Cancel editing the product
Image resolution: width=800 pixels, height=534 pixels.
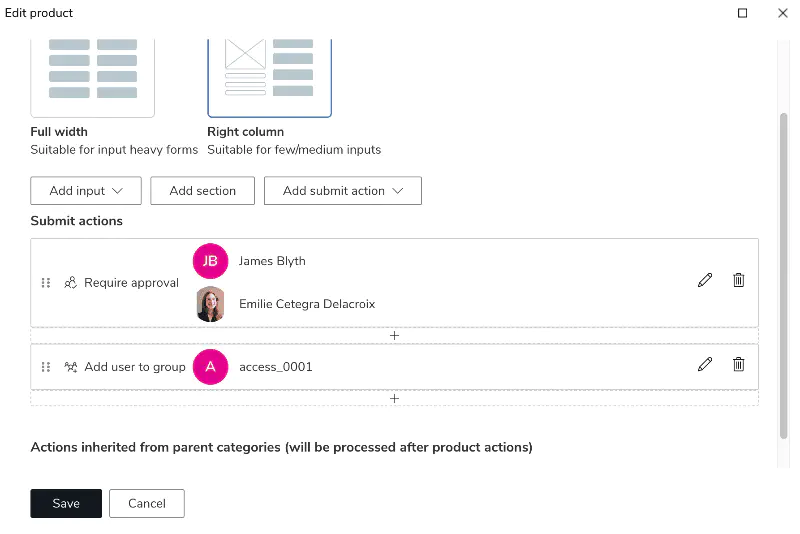tap(147, 503)
